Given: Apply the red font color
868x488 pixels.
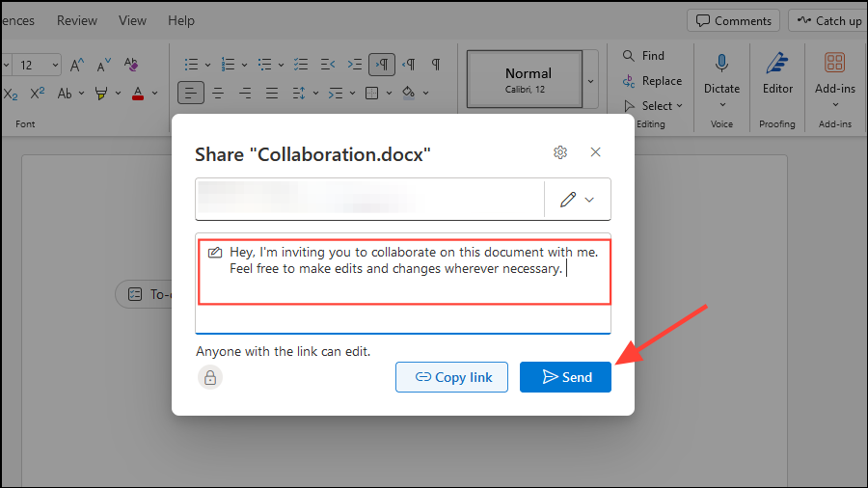Looking at the screenshot, I should 138,94.
